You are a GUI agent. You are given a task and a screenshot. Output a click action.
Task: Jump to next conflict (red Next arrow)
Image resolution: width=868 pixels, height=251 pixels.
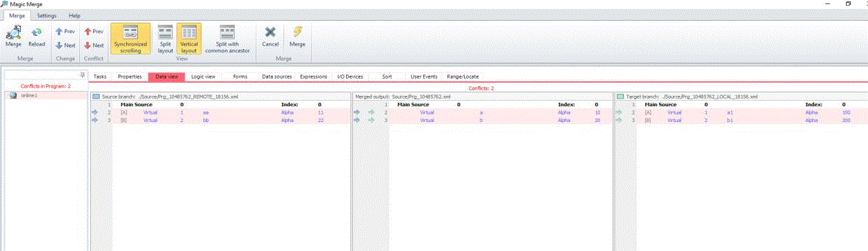94,46
